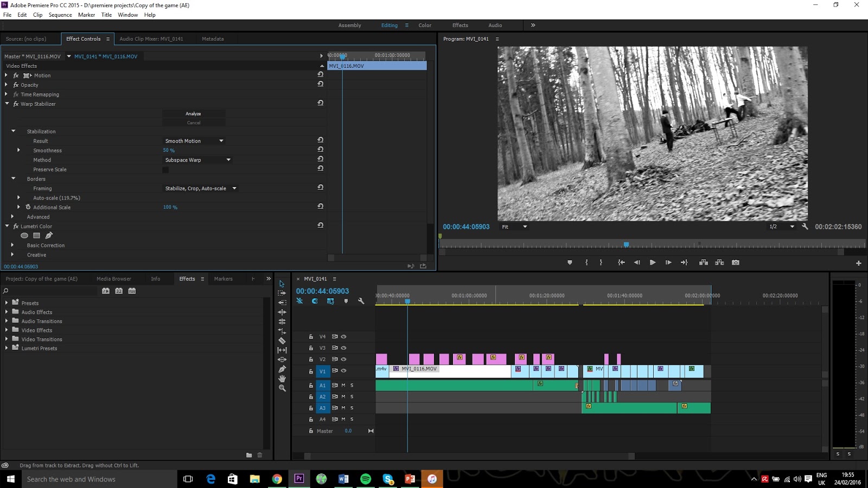Click the Analyze button
The image size is (868, 488).
(x=193, y=114)
